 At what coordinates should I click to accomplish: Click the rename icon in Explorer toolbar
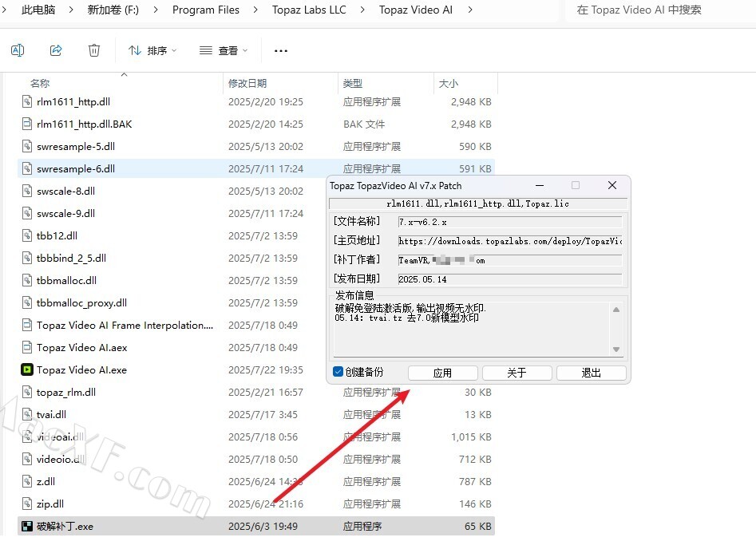point(18,50)
